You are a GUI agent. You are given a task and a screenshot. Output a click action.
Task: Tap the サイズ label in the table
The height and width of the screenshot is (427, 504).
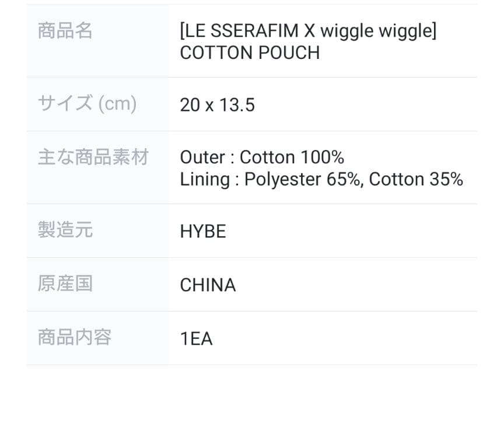pyautogui.click(x=65, y=104)
